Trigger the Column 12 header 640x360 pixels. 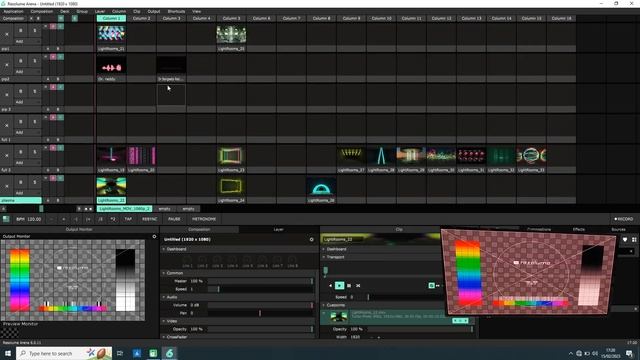click(441, 18)
